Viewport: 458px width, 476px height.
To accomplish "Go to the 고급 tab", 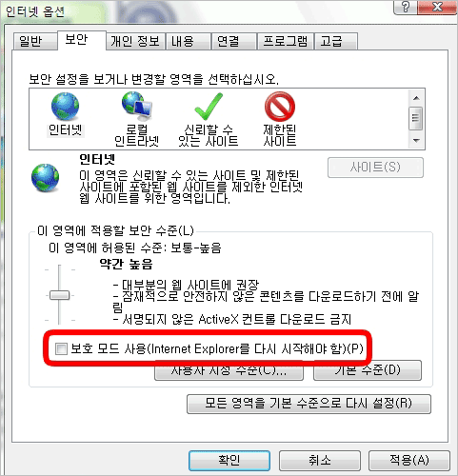I will pyautogui.click(x=336, y=41).
